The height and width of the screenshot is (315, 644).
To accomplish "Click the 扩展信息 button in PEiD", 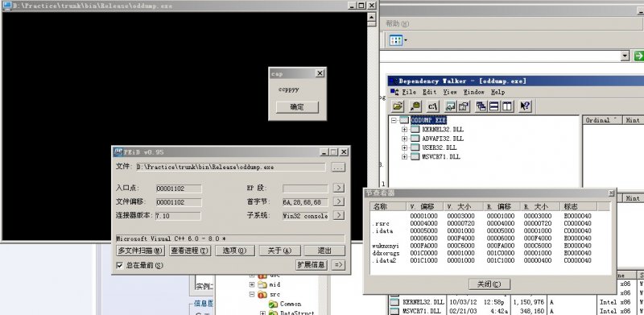I will coord(312,265).
